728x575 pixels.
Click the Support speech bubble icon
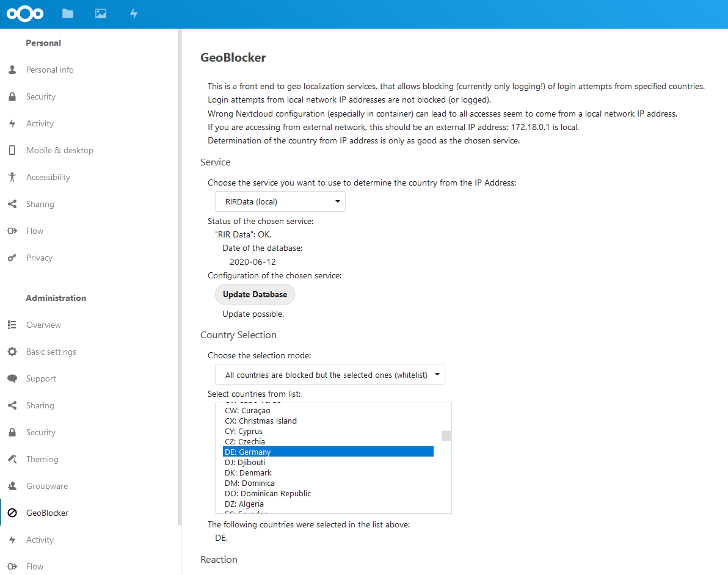click(x=13, y=378)
